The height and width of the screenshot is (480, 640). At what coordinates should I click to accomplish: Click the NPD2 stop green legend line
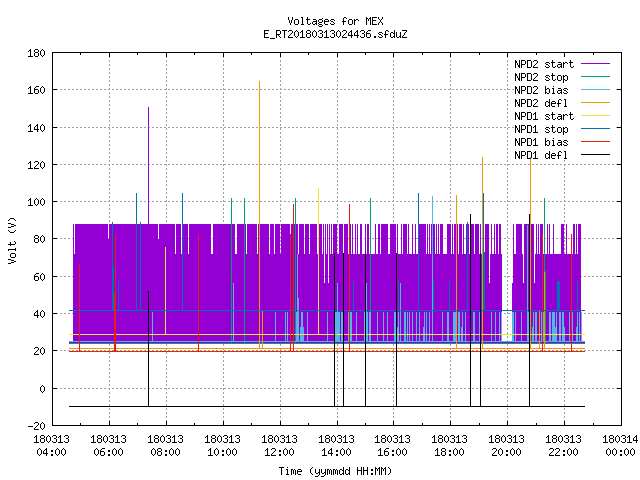point(595,77)
